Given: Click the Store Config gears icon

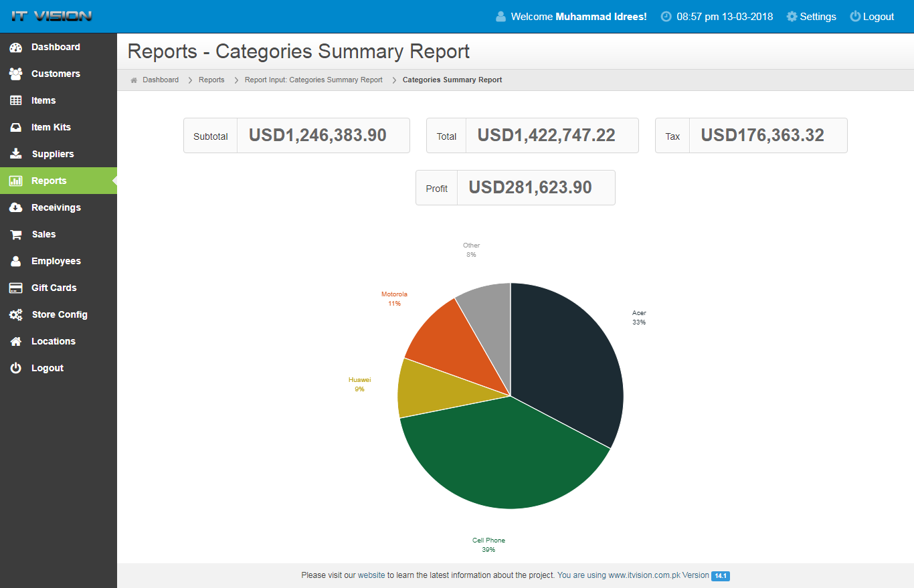Looking at the screenshot, I should [x=16, y=315].
